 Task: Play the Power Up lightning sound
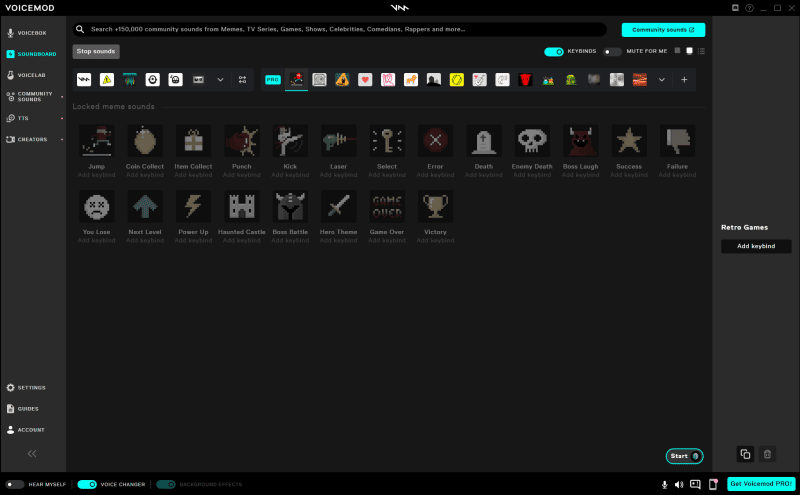coord(193,206)
